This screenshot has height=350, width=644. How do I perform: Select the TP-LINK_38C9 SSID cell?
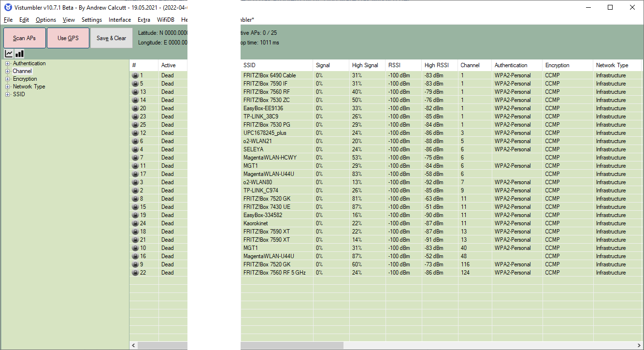click(277, 117)
